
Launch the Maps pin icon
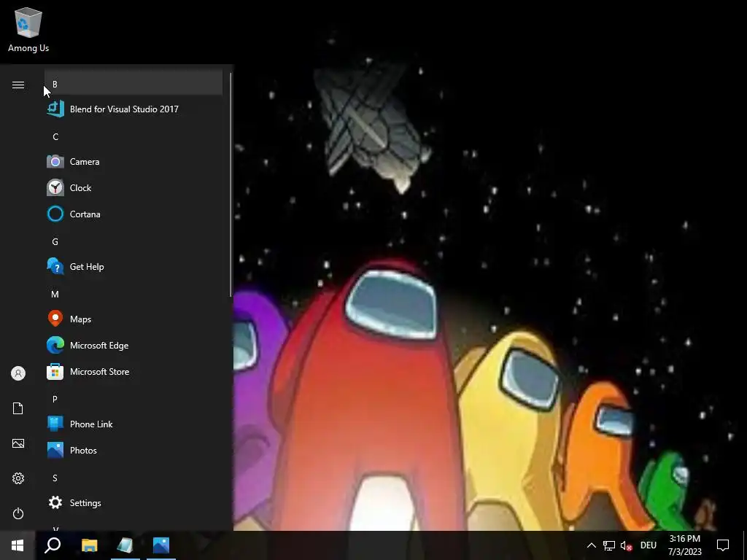(x=55, y=319)
